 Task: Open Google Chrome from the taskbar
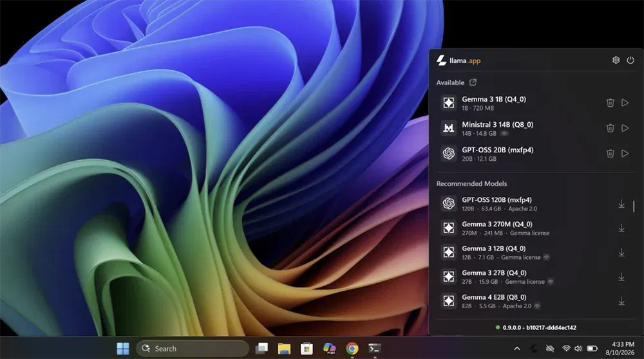coord(352,348)
